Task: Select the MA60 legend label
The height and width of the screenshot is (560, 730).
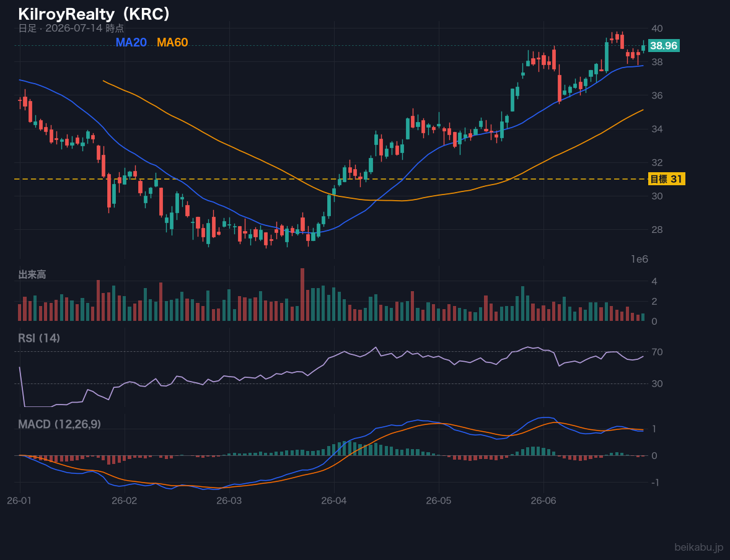Action: pos(172,42)
